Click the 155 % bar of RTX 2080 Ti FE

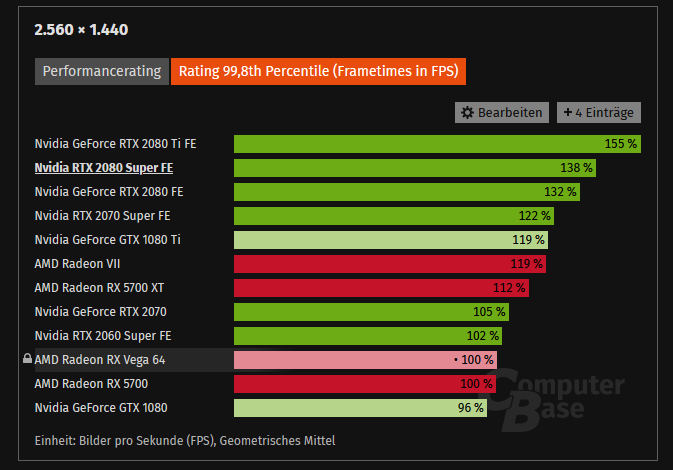[437, 144]
